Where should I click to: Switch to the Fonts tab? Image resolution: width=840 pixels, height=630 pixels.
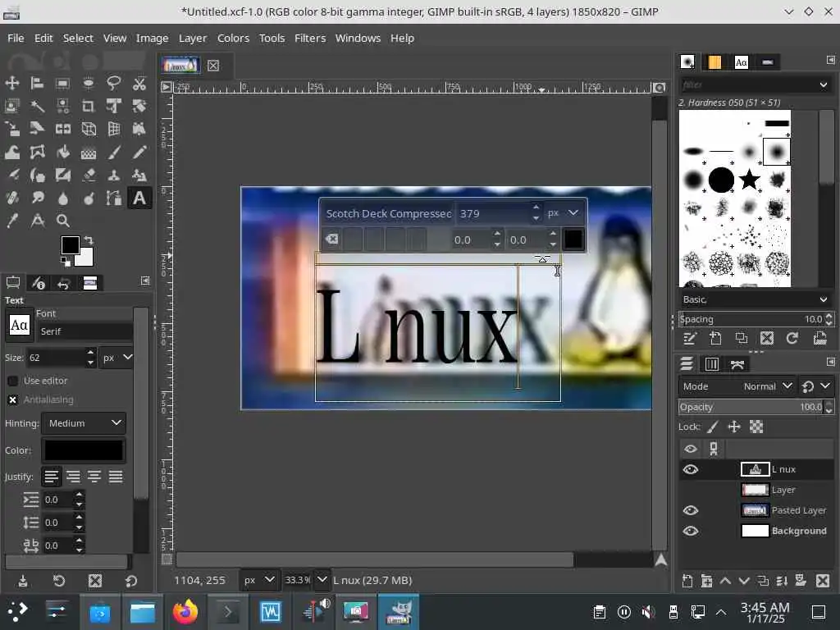click(x=741, y=62)
